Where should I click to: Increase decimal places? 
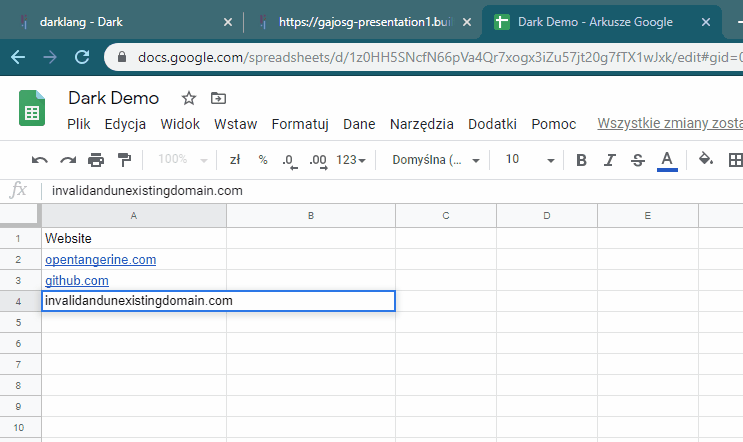(x=318, y=161)
